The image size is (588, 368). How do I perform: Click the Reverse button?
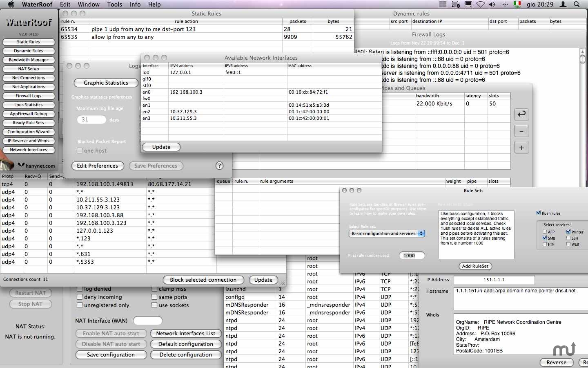[557, 362]
